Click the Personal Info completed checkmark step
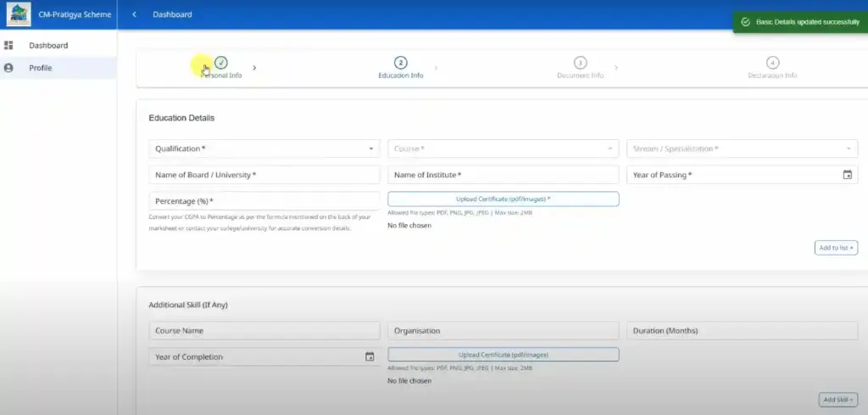This screenshot has height=415, width=868. click(x=221, y=63)
